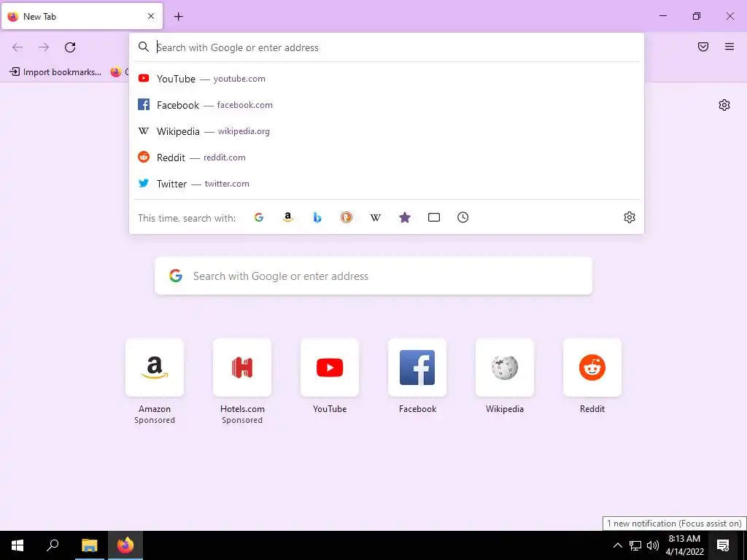Search this time with Wikipedia icon

coord(376,217)
